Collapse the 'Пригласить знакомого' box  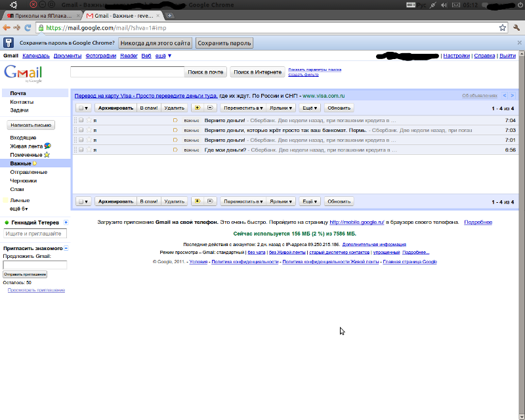66,248
